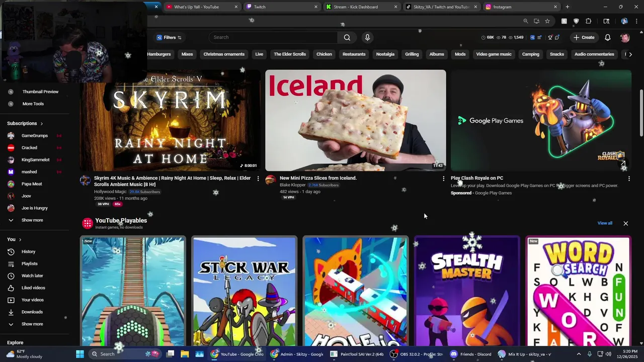
Task: Search YouTube using the magnifier search icon
Action: pyautogui.click(x=347, y=37)
